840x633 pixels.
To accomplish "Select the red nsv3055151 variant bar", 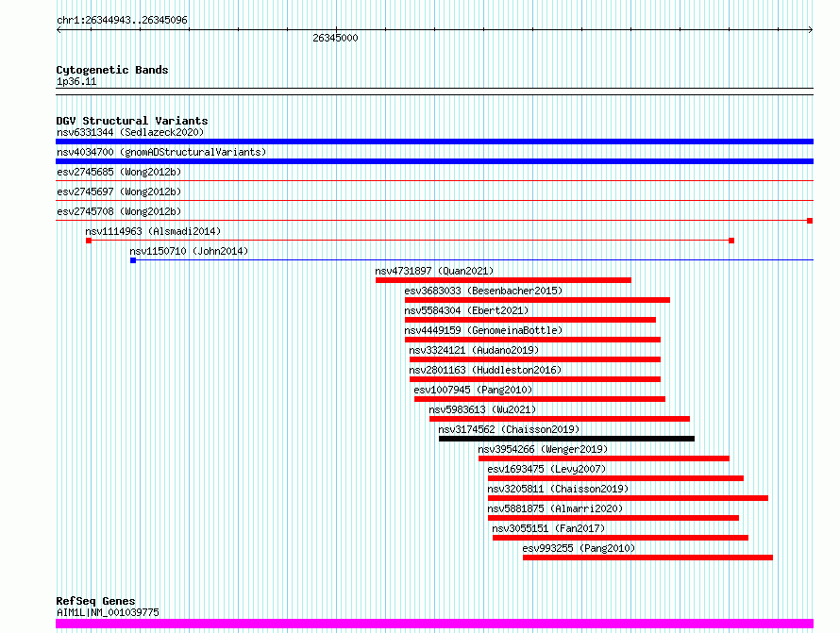I will (620, 538).
